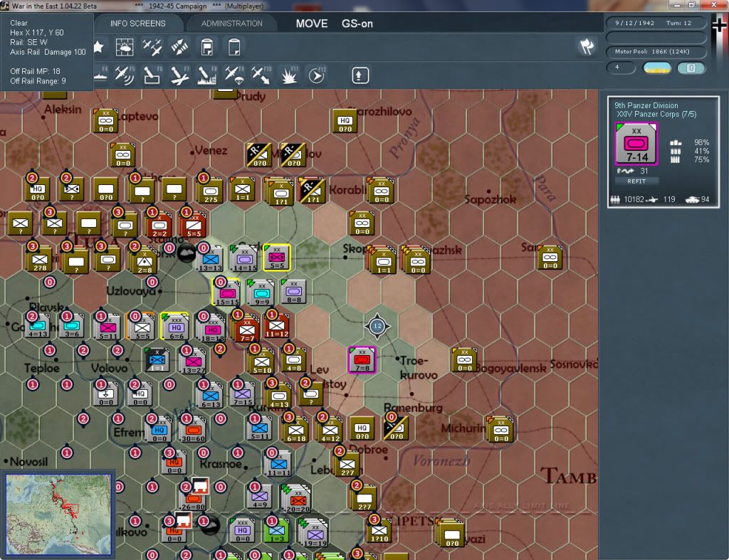Image resolution: width=729 pixels, height=560 pixels.
Task: Select the 7=8 panzer unit near Troekurovo
Action: coord(362,360)
